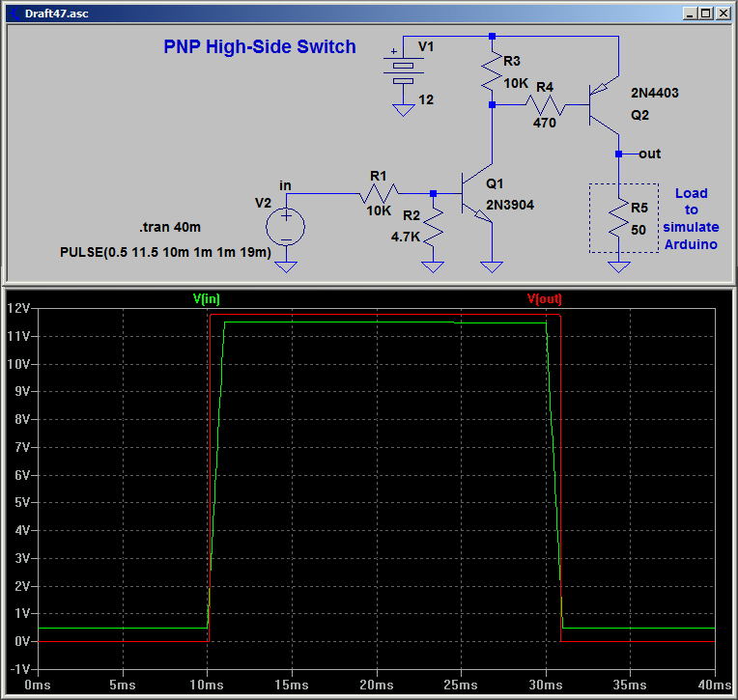Click ground symbol at Q1 emitter
738x700 pixels.
coord(492,266)
